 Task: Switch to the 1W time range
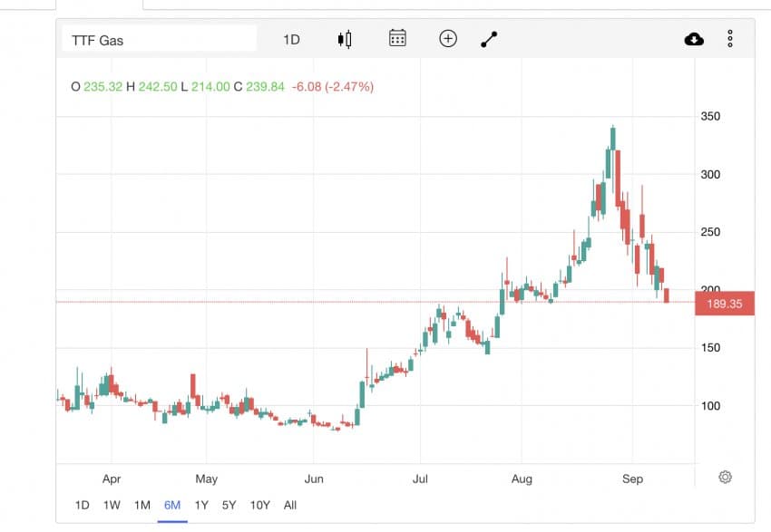pyautogui.click(x=112, y=505)
